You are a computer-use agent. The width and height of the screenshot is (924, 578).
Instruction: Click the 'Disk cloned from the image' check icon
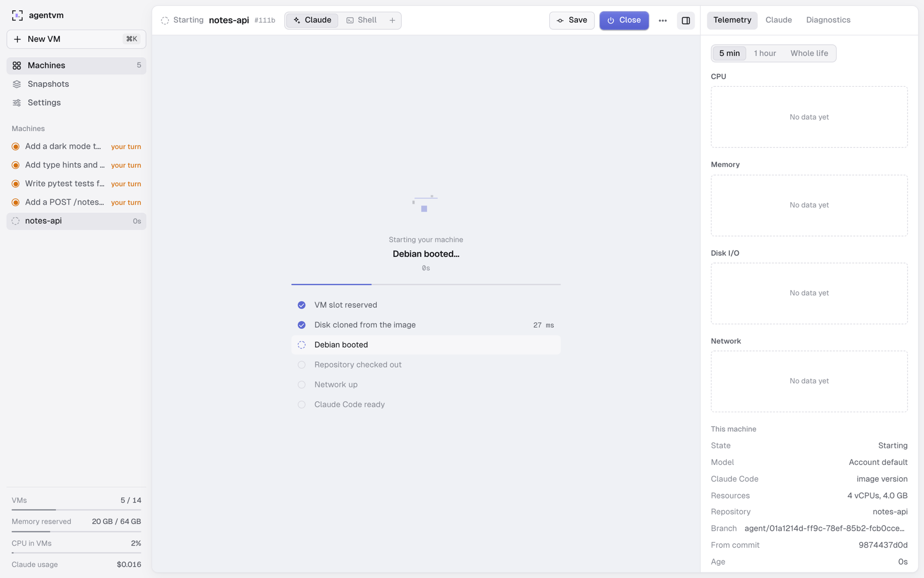tap(302, 325)
